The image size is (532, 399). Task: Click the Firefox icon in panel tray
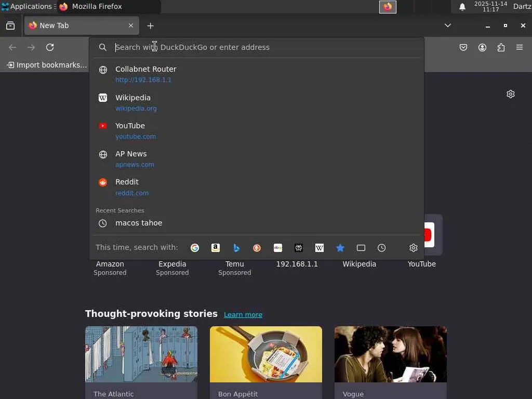(388, 6)
